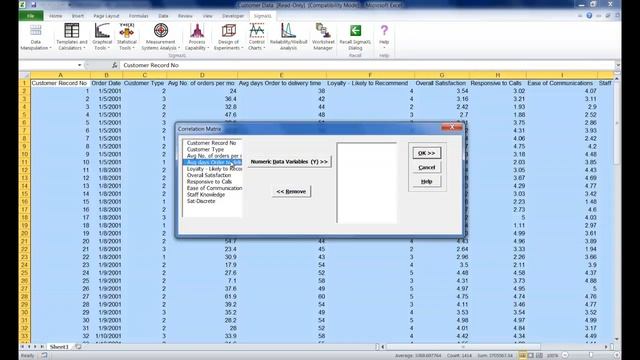This screenshot has height=360, width=640.
Task: Click the Select All corner button
Action: pyautogui.click(x=24, y=75)
